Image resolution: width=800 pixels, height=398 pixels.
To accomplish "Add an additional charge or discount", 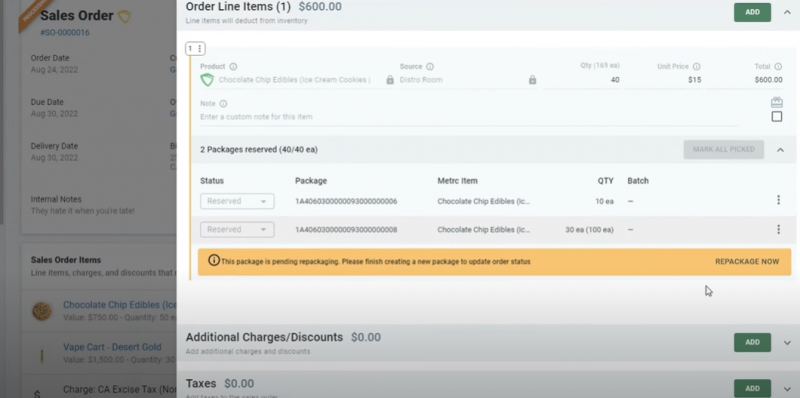I will (752, 342).
